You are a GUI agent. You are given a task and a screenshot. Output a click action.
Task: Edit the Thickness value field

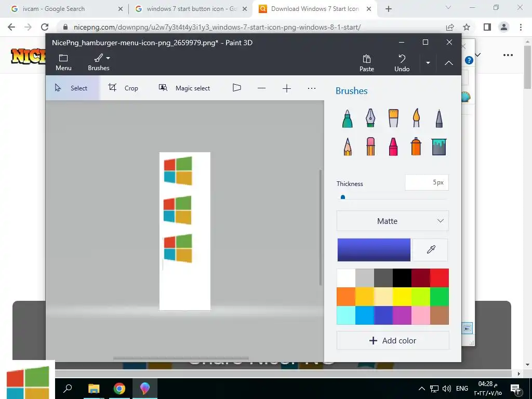[427, 182]
